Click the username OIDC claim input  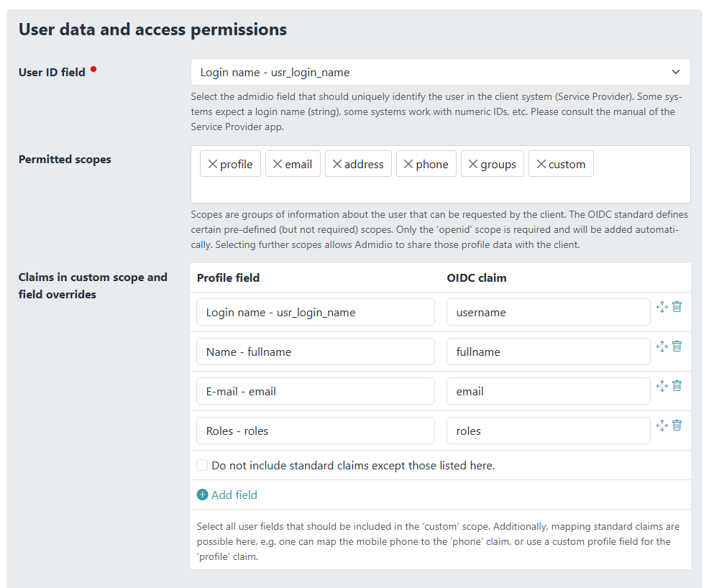click(548, 313)
